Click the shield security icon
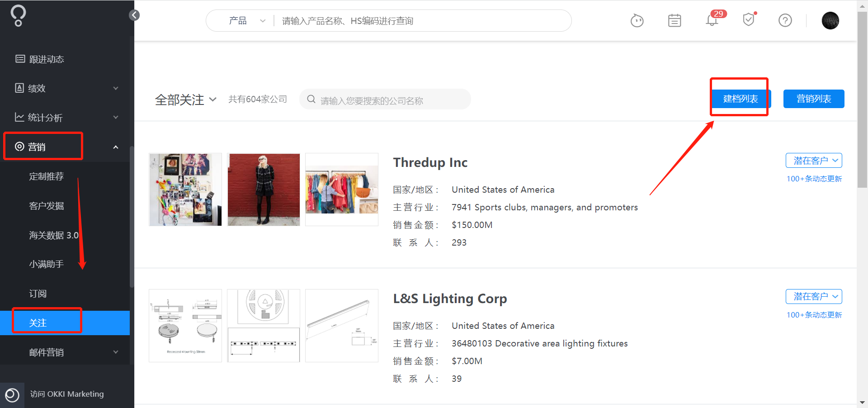The height and width of the screenshot is (408, 868). coord(749,19)
